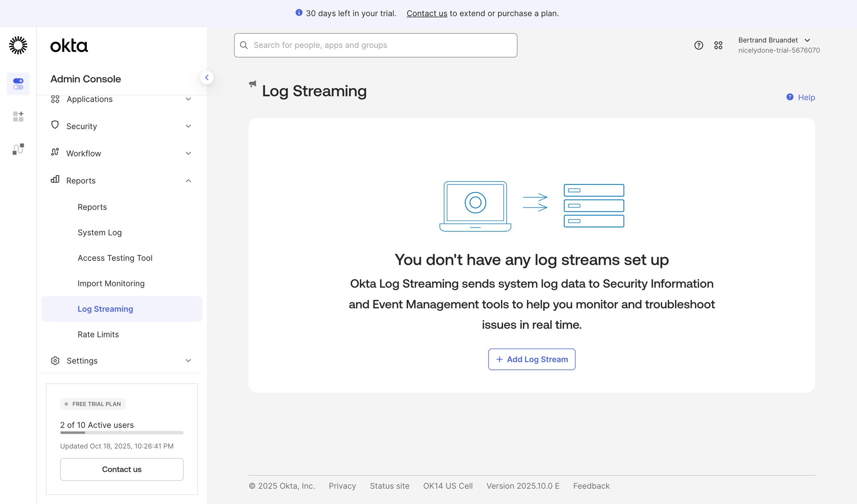Click the Applications grid icon in sidebar
The image size is (857, 504).
click(x=55, y=99)
